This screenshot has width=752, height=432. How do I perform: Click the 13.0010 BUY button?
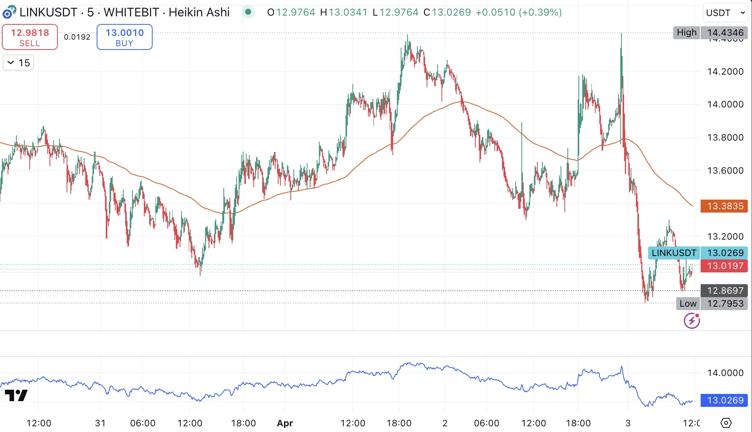click(x=125, y=37)
